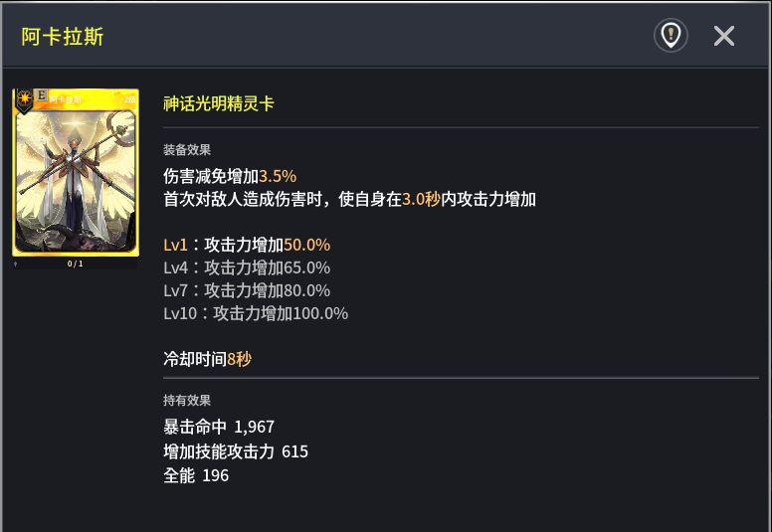Select the Lv10 攻击力增加100.0% row
Screen dimensions: 772x532
[x=256, y=313]
